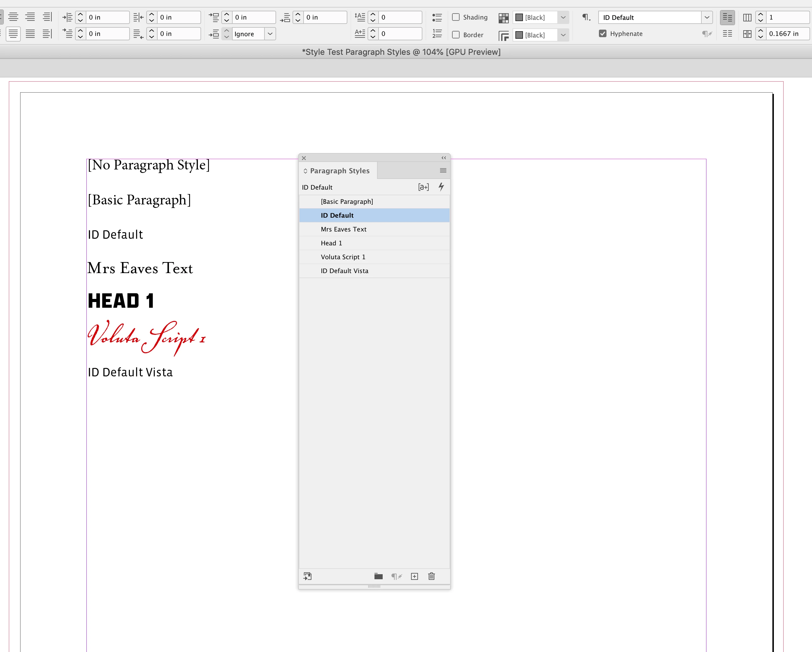Open the Paragraph Styles panel menu icon
The height and width of the screenshot is (652, 812).
click(443, 170)
